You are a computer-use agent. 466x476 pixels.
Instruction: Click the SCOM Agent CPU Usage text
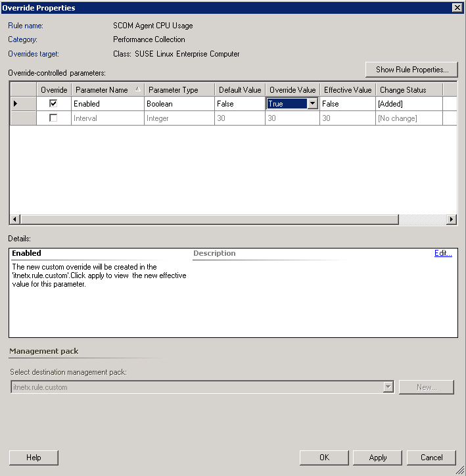point(153,26)
